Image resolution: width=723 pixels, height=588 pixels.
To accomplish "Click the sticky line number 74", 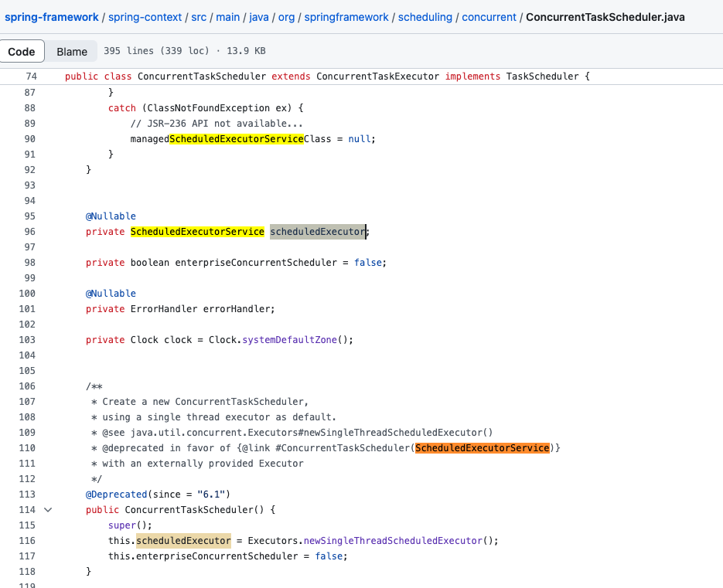I will tap(31, 76).
